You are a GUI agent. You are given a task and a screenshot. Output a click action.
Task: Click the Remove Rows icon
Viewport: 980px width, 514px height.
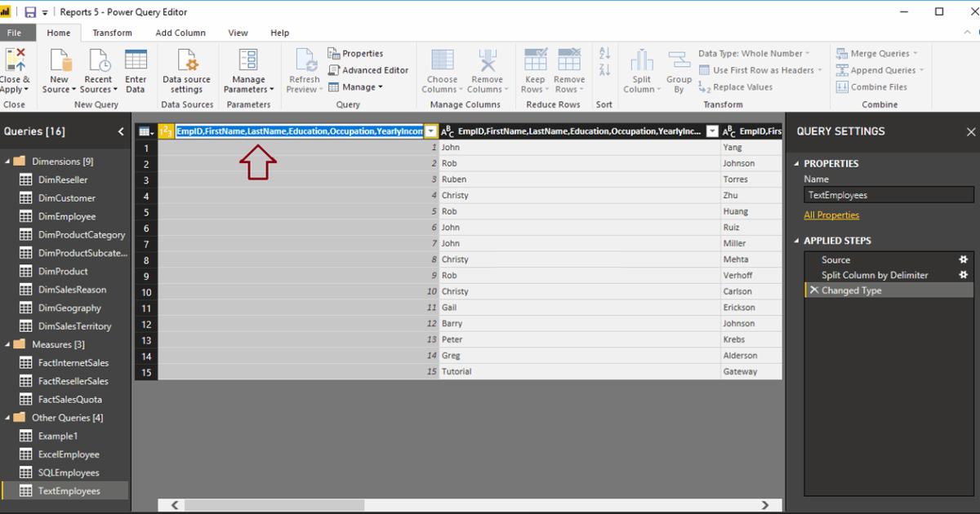pos(568,60)
